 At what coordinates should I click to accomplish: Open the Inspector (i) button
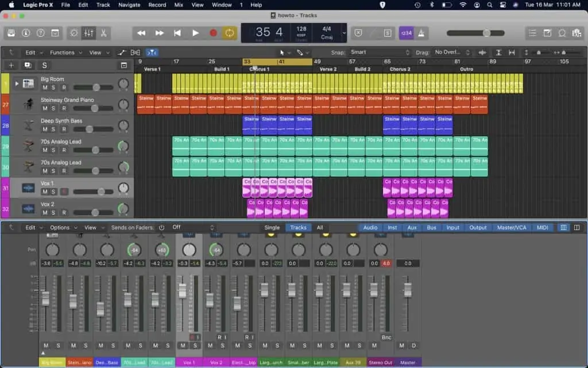(26, 33)
